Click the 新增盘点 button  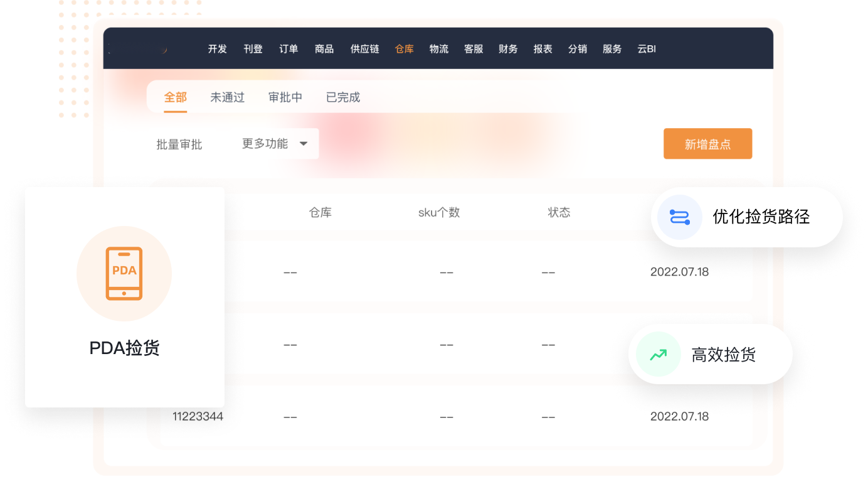707,144
